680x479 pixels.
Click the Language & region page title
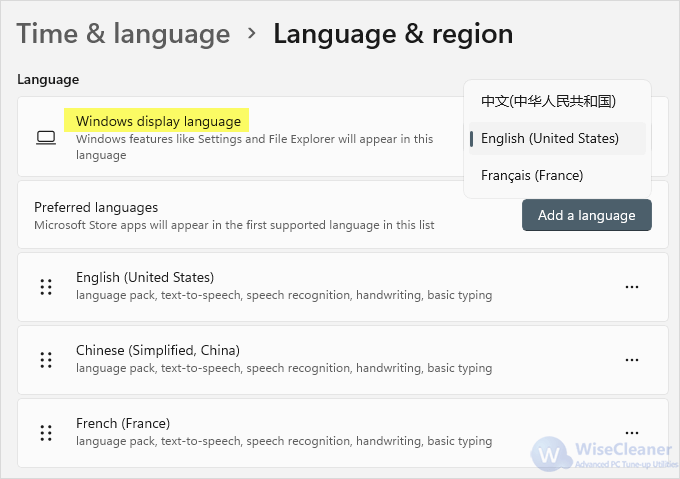[x=393, y=34]
